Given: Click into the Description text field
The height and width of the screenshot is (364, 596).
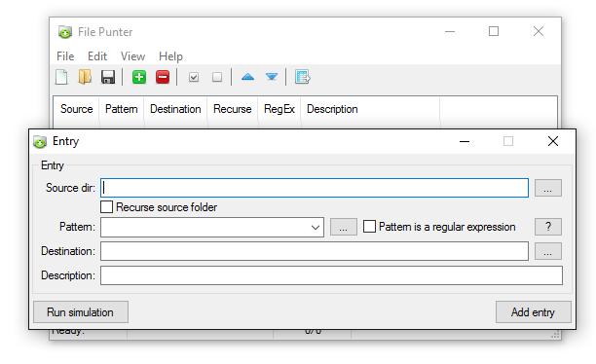Looking at the screenshot, I should point(331,275).
